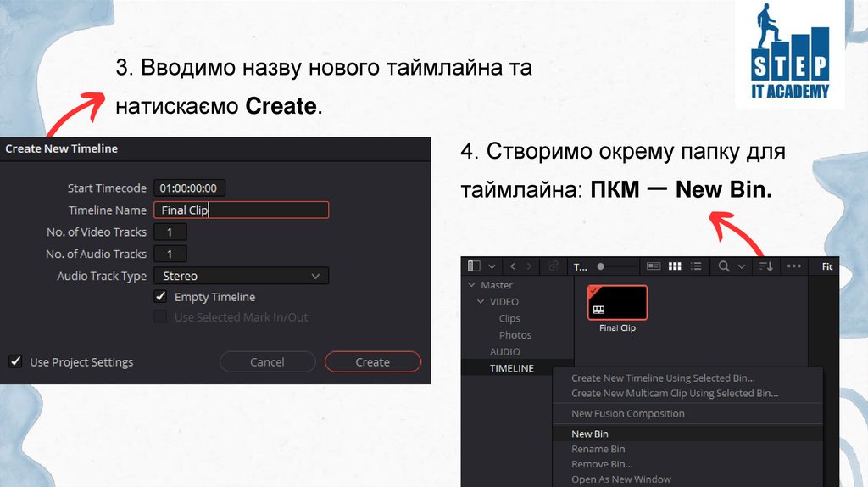Click the No. of Video Tracks field
868x487 pixels.
pyautogui.click(x=170, y=232)
